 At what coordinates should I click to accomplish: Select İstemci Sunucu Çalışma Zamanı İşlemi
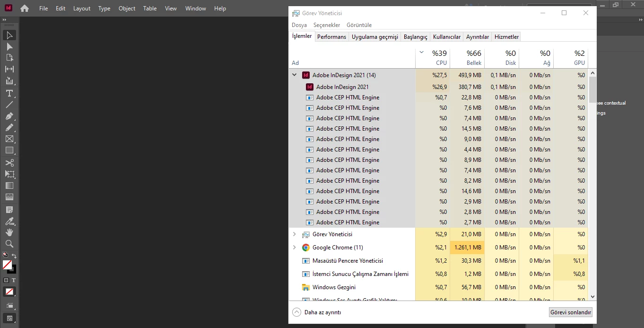coord(438,274)
